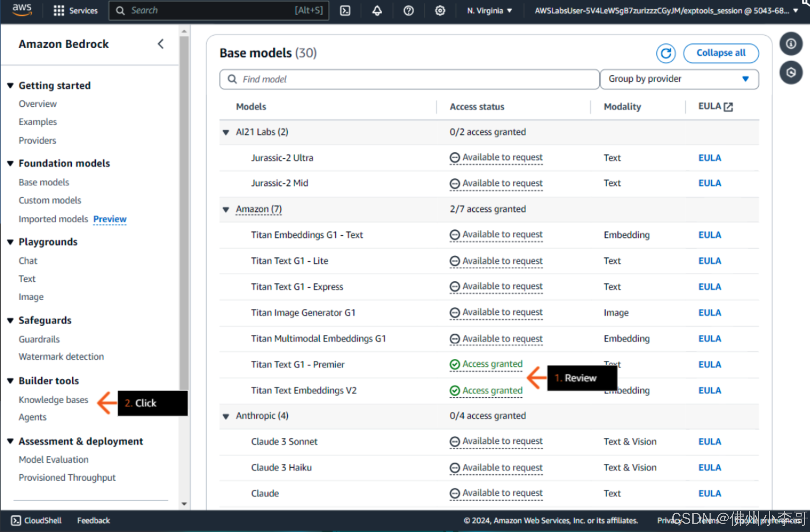This screenshot has height=532, width=810.
Task: Collapse the Playgrounds section
Action: [x=10, y=242]
